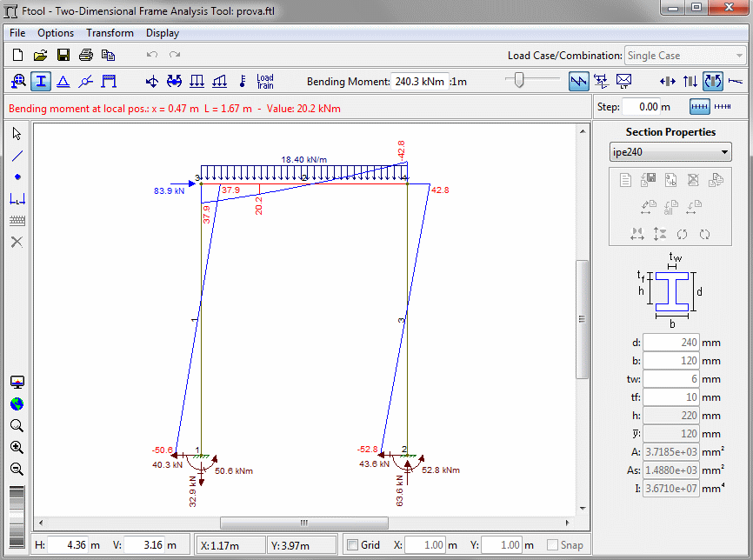Undo the last action
Viewport: 753px width, 560px height.
152,54
